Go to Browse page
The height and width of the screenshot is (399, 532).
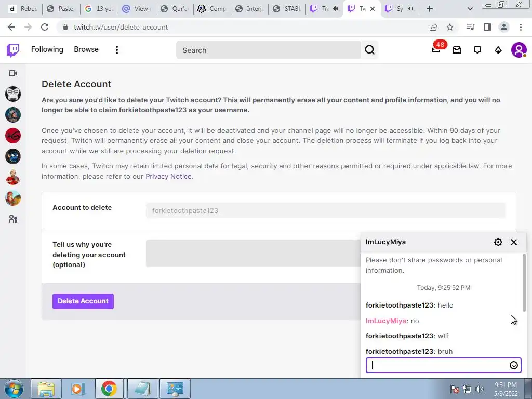(86, 49)
